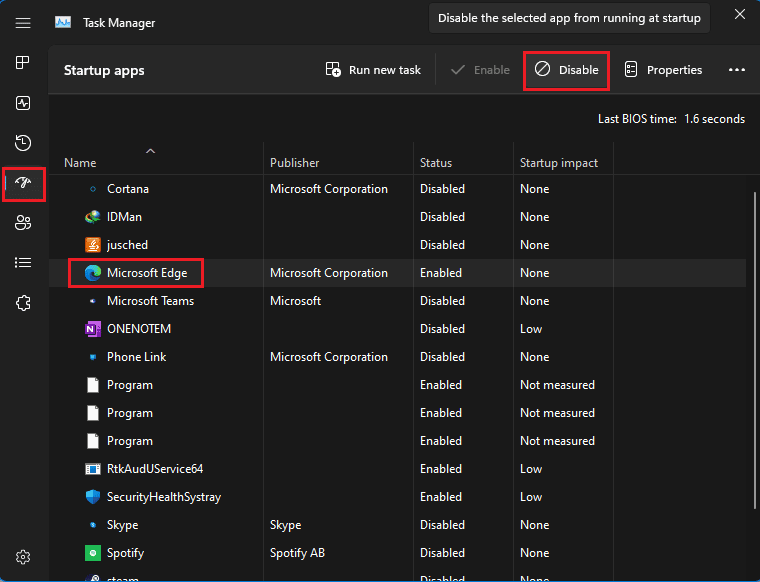Image resolution: width=760 pixels, height=582 pixels.
Task: Select the Microsoft Edge row
Action: point(397,273)
